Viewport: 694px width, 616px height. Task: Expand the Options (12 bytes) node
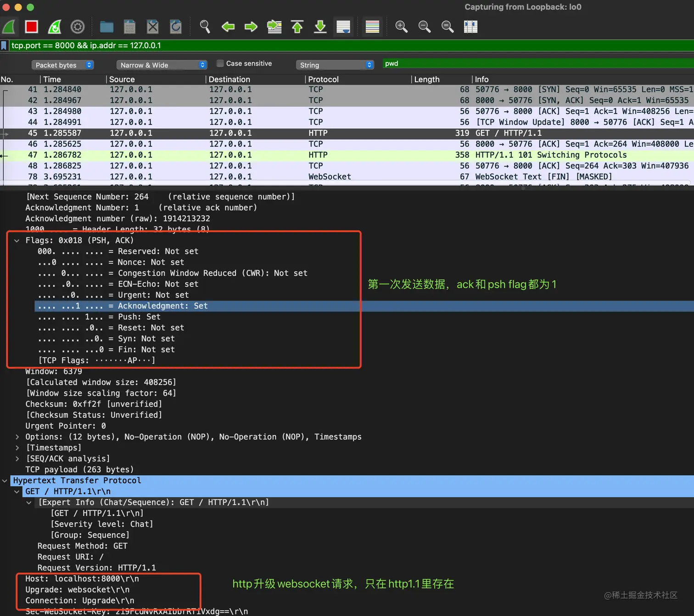point(17,437)
